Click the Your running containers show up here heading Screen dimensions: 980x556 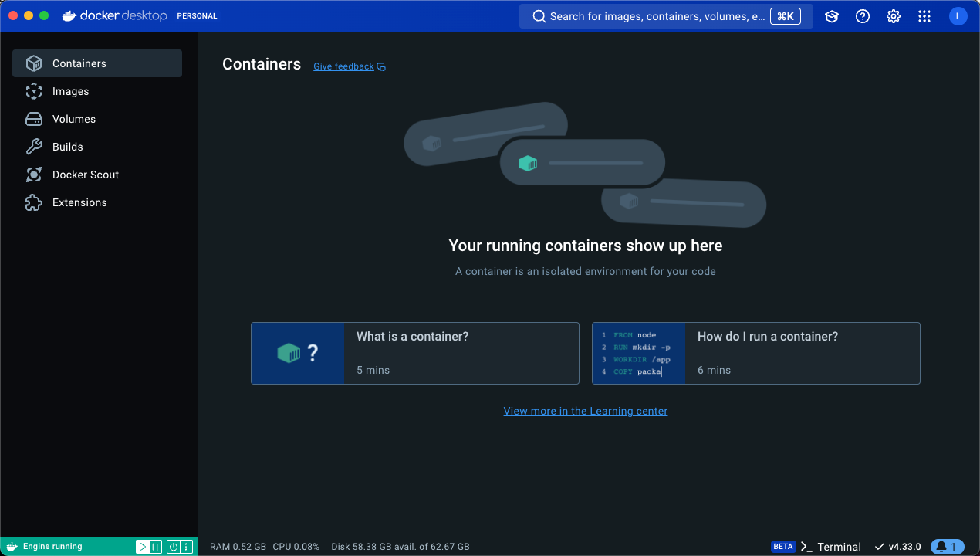586,246
